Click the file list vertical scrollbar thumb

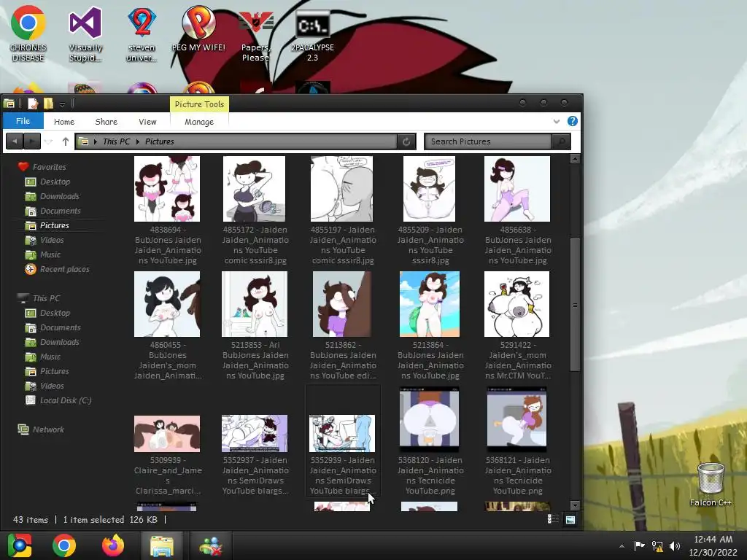(x=575, y=304)
